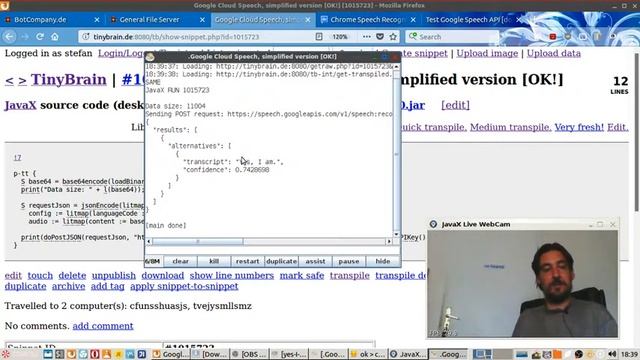Image resolution: width=640 pixels, height=360 pixels.
Task: Open the TinyBrain heading link
Action: pyautogui.click(x=69, y=80)
